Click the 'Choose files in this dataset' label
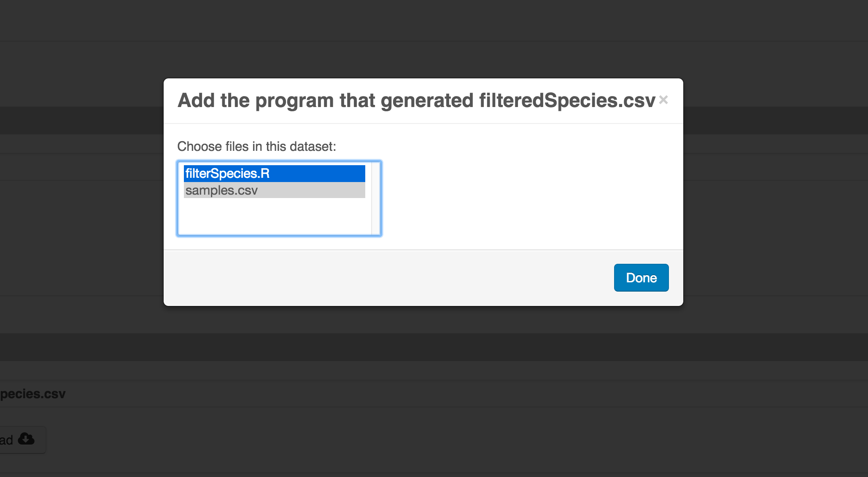Image resolution: width=868 pixels, height=477 pixels. pos(256,147)
